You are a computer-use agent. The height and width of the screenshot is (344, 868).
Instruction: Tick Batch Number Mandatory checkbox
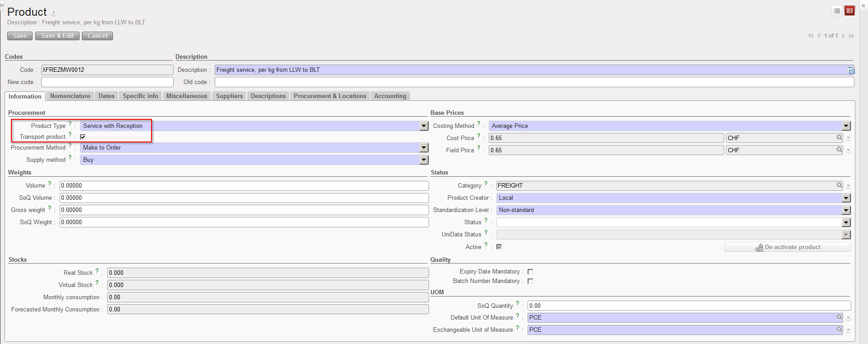click(x=530, y=281)
